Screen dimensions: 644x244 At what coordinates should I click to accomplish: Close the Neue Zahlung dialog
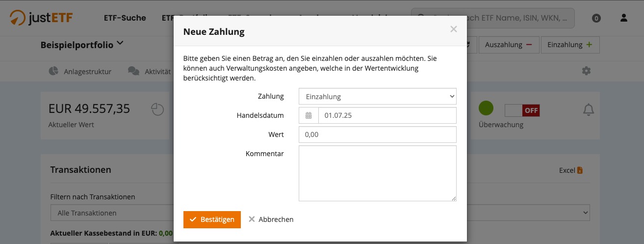tap(453, 29)
